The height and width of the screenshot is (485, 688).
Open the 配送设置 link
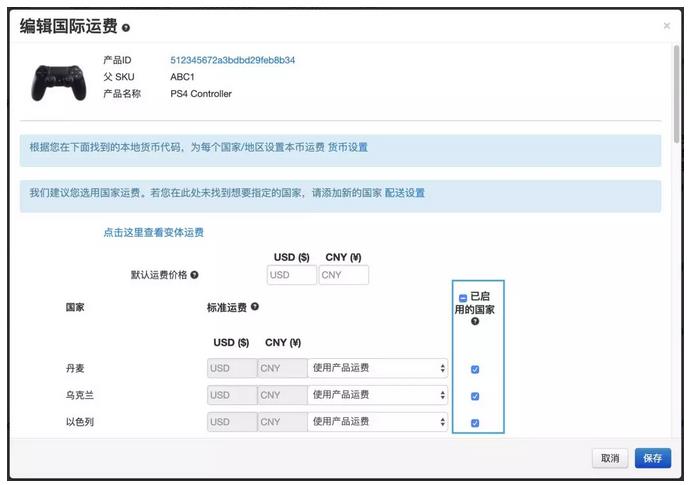pyautogui.click(x=404, y=193)
